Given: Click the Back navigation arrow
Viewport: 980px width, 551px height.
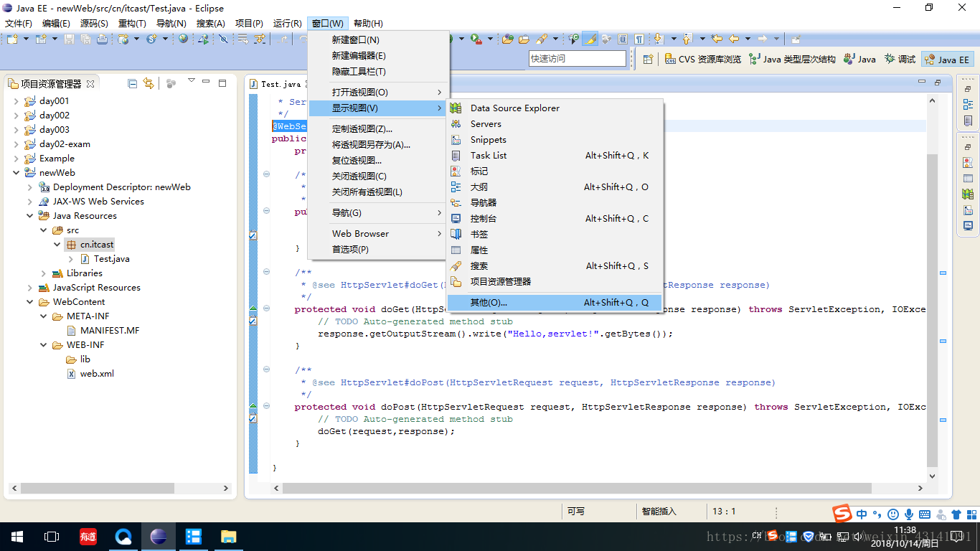Looking at the screenshot, I should point(733,39).
